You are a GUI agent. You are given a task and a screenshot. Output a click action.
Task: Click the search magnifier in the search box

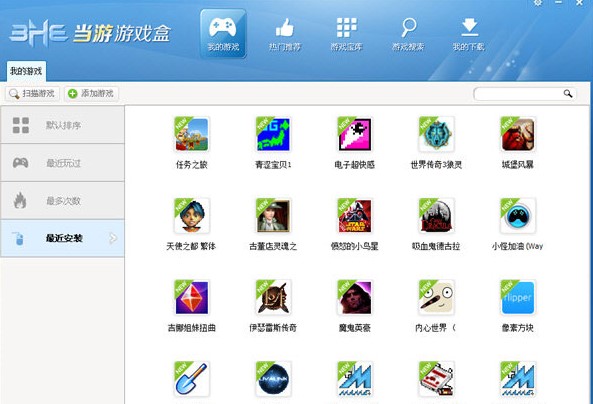(x=568, y=93)
